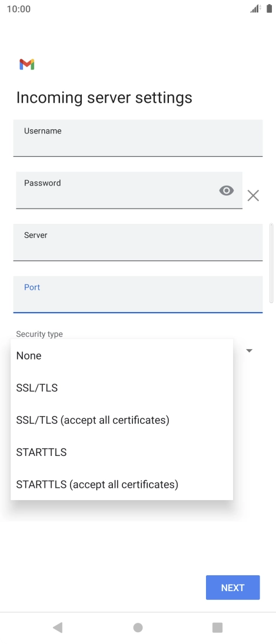The width and height of the screenshot is (276, 644).
Task: Open recent apps with square icon
Action: pyautogui.click(x=217, y=627)
